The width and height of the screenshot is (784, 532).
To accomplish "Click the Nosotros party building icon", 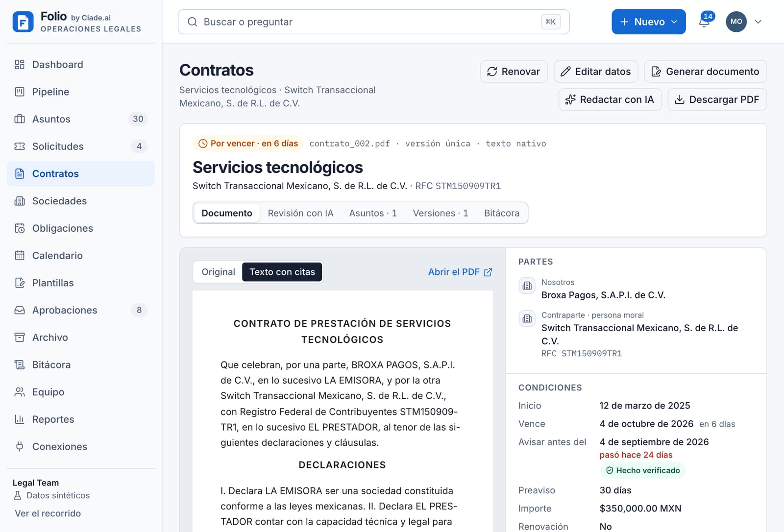I will 527,286.
